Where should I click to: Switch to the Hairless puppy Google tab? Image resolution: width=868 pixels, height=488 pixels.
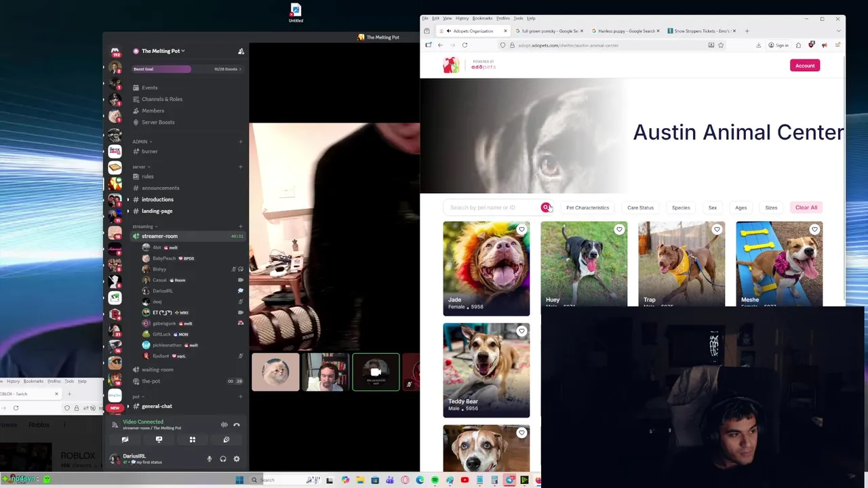pos(625,31)
